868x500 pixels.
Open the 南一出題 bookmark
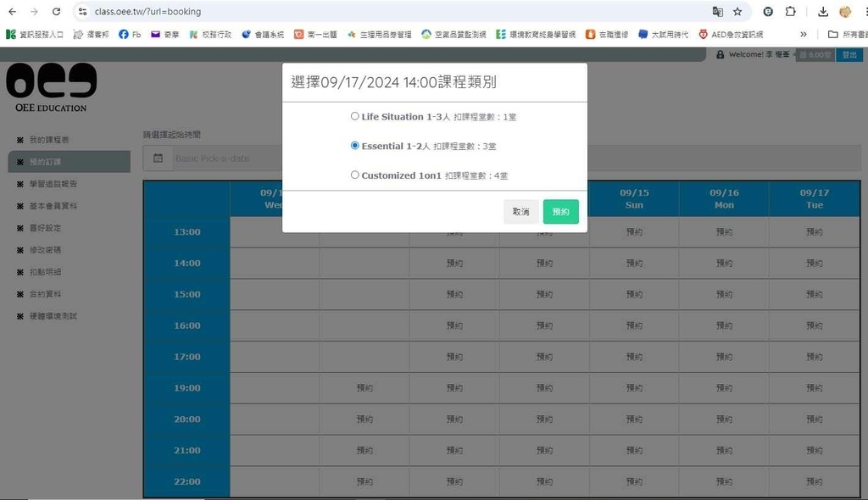pyautogui.click(x=315, y=35)
